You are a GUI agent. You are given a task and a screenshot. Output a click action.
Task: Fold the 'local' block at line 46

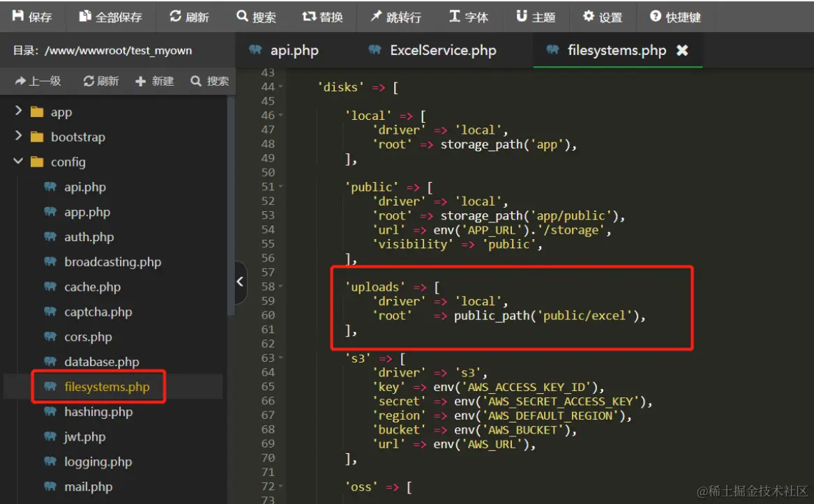281,115
